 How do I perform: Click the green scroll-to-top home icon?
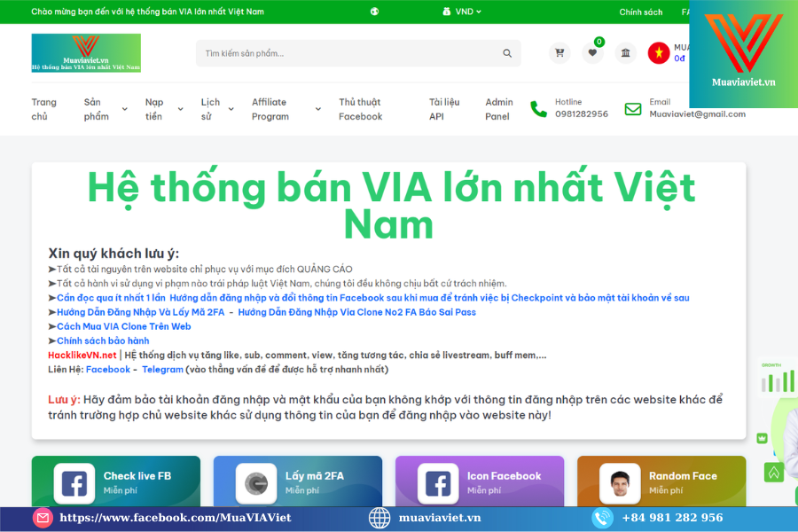tap(773, 473)
